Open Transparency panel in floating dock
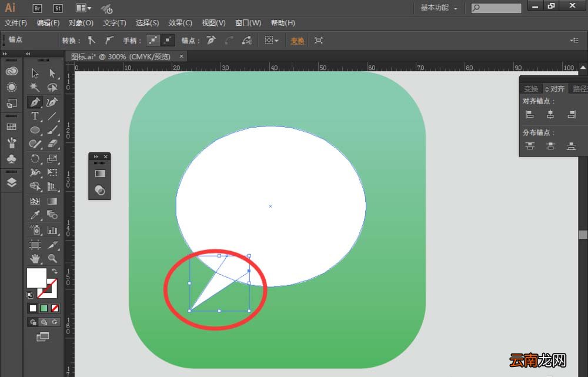The height and width of the screenshot is (377, 588). 100,190
